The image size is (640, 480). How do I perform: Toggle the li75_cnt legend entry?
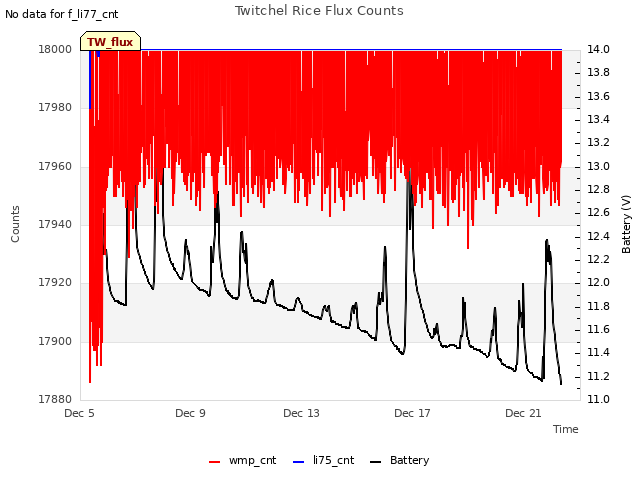pyautogui.click(x=324, y=460)
